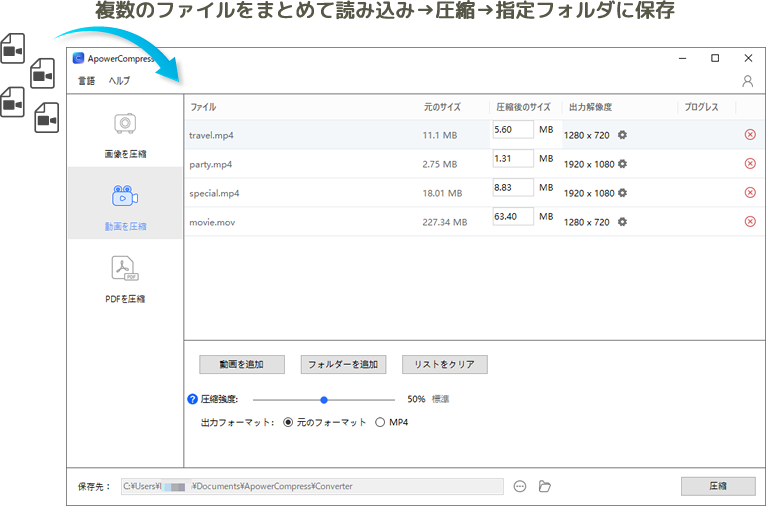Click the 圧縮強度 compression strength slider handle
The width and height of the screenshot is (766, 506).
coord(324,399)
